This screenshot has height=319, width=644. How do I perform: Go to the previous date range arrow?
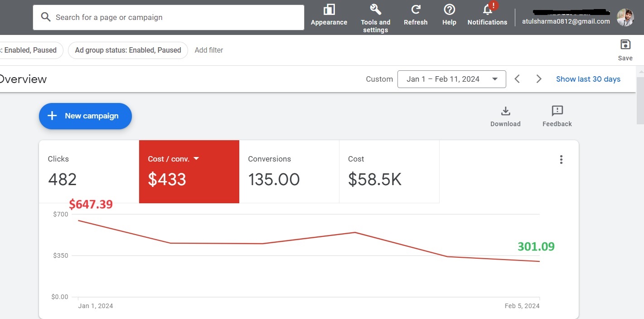click(x=517, y=79)
